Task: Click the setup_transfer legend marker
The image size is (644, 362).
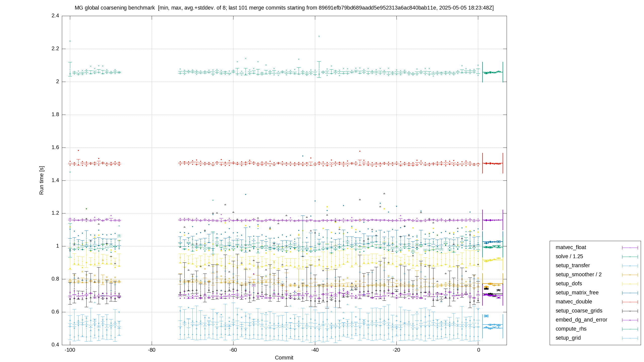Action: tap(630, 266)
